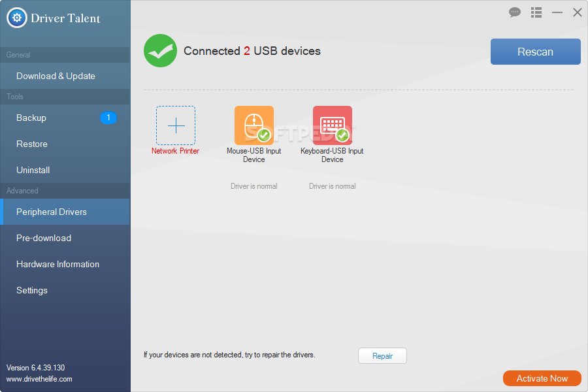Click the Repair button

point(382,355)
